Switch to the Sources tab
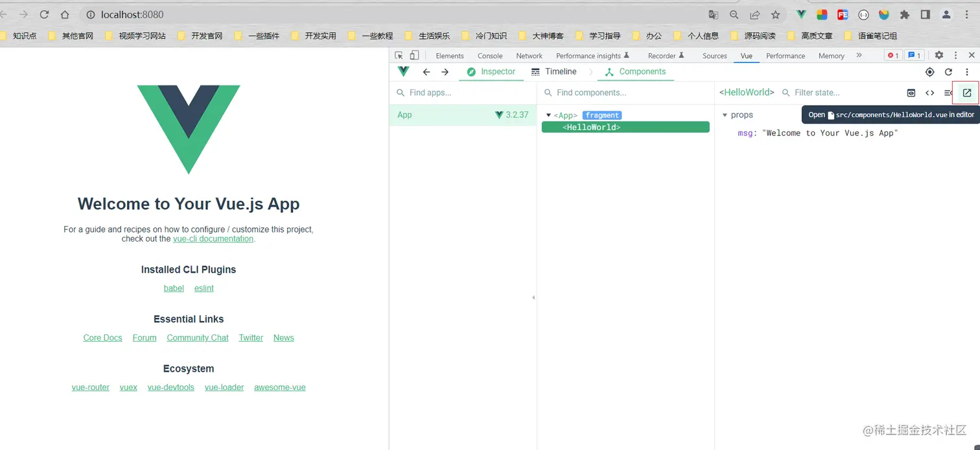This screenshot has height=450, width=980. pos(715,56)
